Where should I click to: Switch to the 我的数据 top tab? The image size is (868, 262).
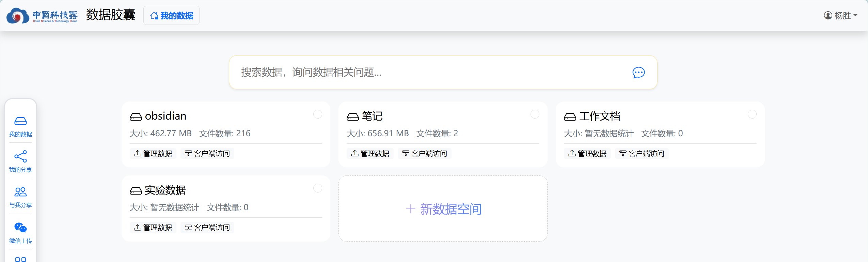click(x=171, y=16)
